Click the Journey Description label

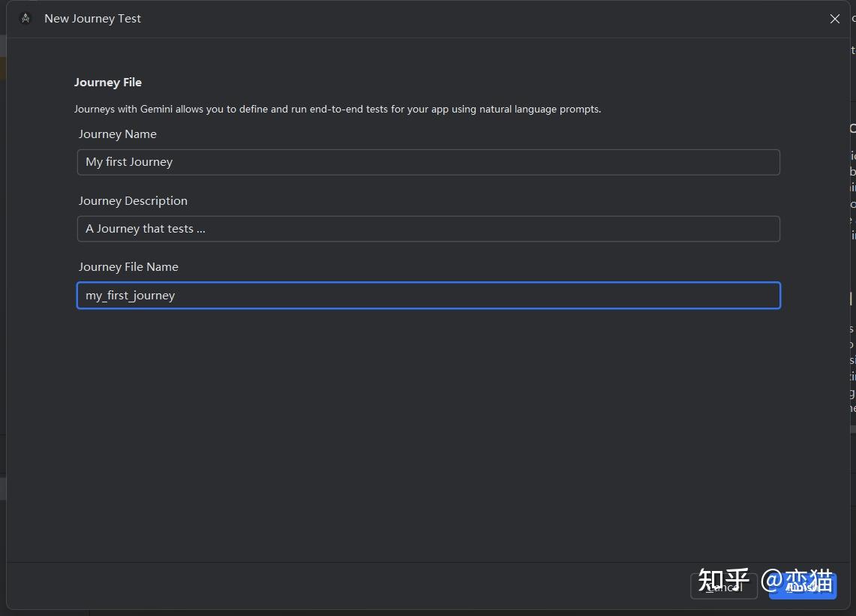coord(133,200)
